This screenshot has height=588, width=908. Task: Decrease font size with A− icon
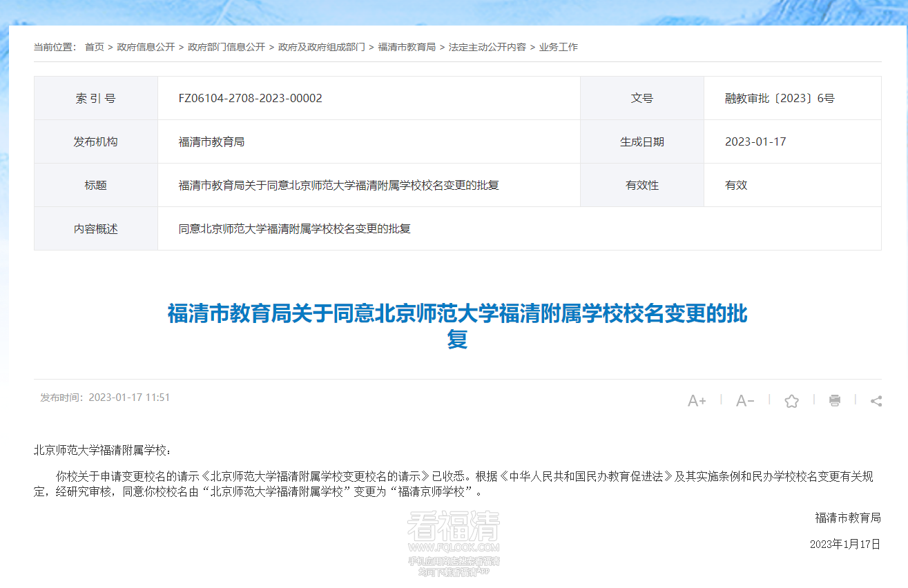(x=745, y=400)
